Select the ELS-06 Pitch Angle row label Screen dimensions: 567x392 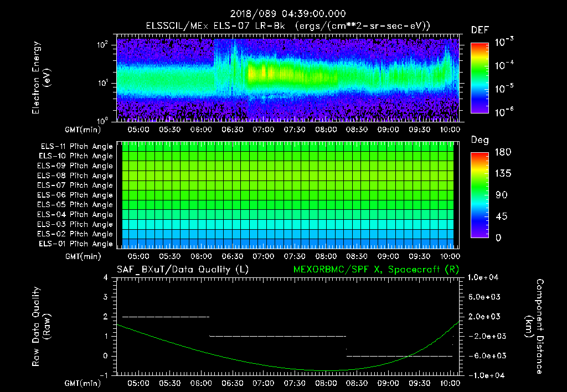click(x=75, y=195)
